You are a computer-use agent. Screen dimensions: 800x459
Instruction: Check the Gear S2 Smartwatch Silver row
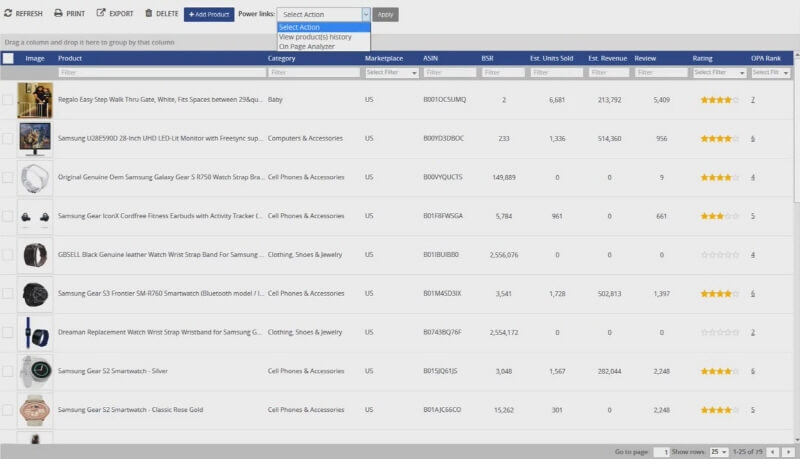(8, 371)
